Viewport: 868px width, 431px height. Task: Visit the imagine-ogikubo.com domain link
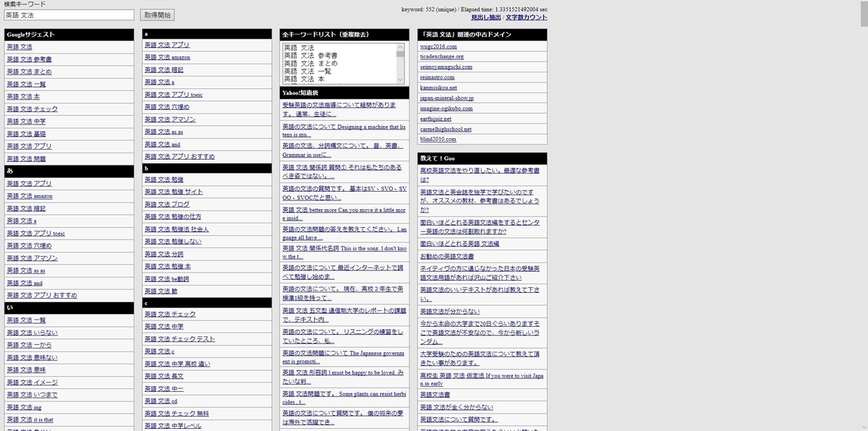pyautogui.click(x=446, y=108)
